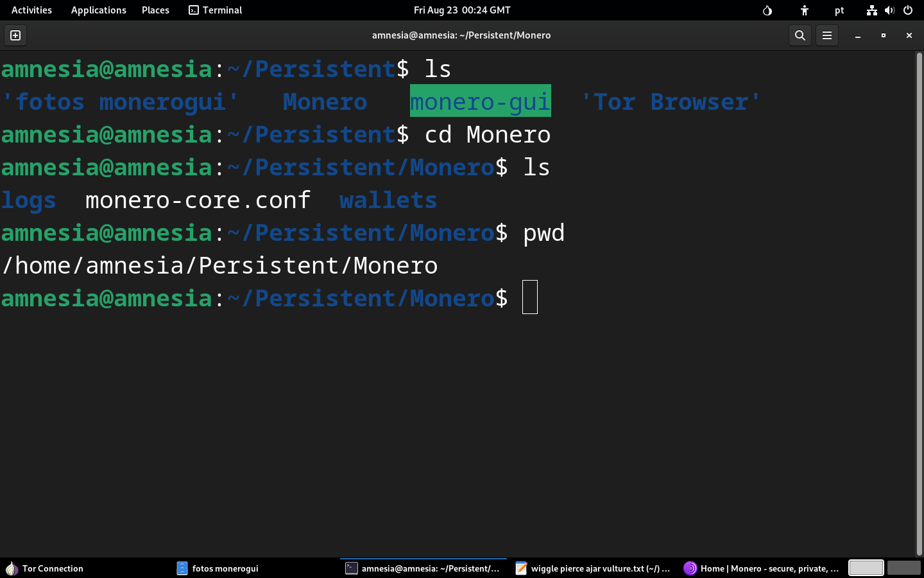Open the Terminal app menu in top bar

point(216,10)
